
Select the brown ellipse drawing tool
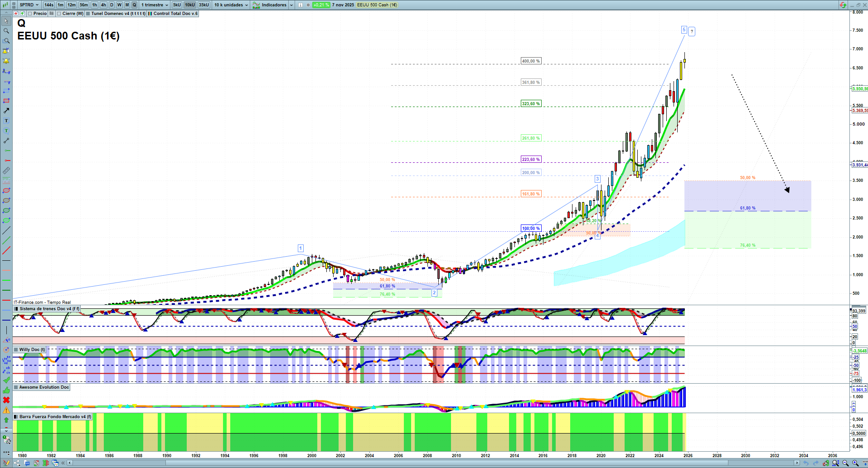point(6,200)
